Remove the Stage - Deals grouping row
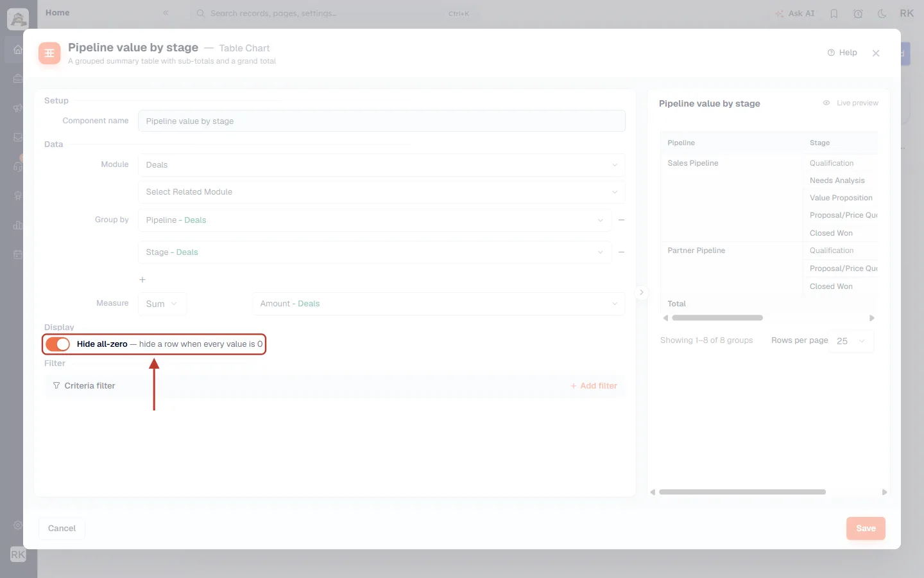Viewport: 924px width, 578px height. [x=621, y=252]
